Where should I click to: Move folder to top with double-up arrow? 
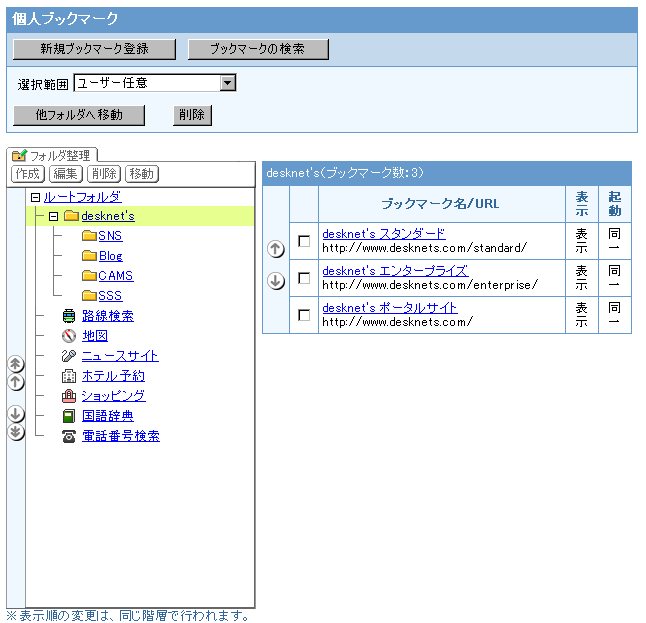pyautogui.click(x=16, y=364)
